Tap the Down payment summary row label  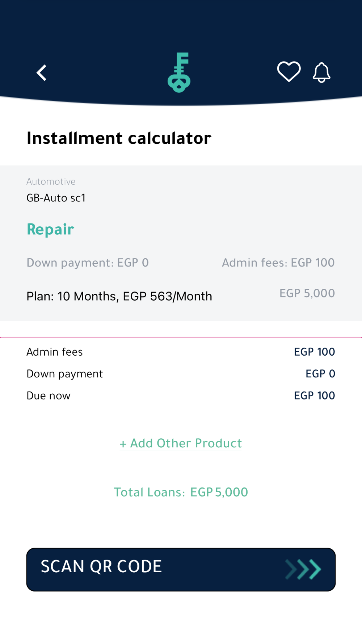click(64, 374)
